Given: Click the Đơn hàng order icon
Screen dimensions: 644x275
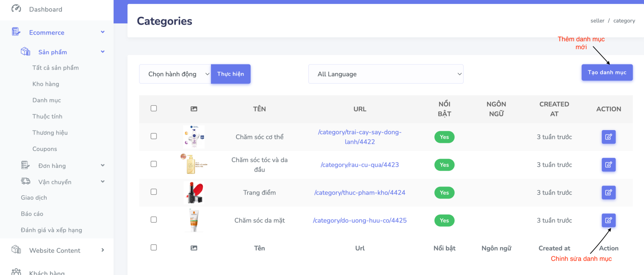Looking at the screenshot, I should point(25,165).
